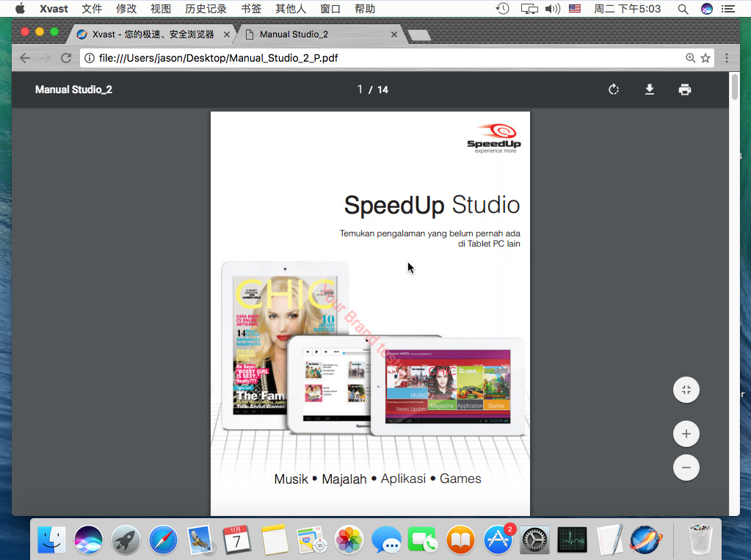
Task: Open a new browser tab
Action: coord(418,35)
